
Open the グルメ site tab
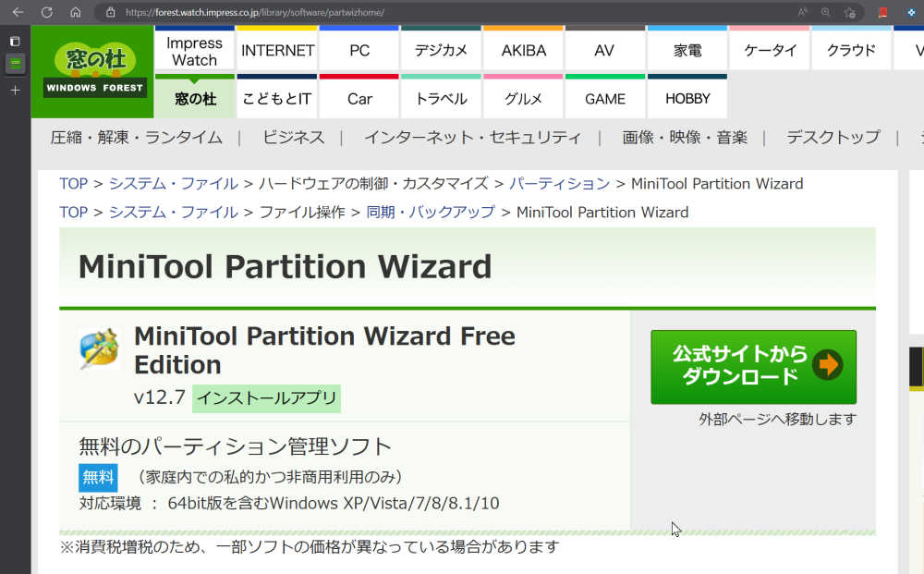point(523,98)
